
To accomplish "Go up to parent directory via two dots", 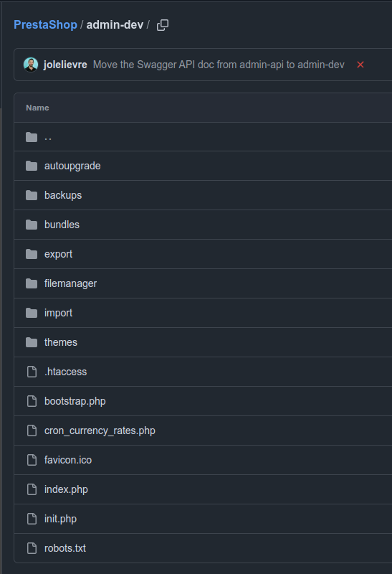I will (x=48, y=137).
